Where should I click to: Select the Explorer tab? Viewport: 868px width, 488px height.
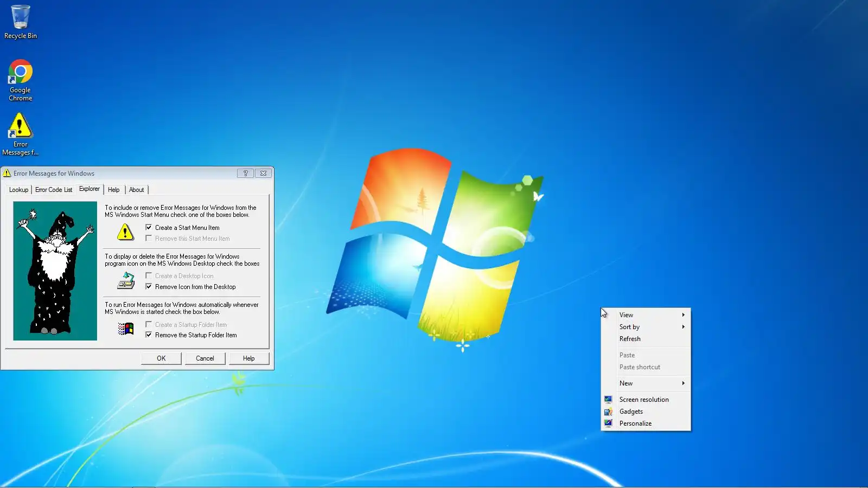pos(90,189)
